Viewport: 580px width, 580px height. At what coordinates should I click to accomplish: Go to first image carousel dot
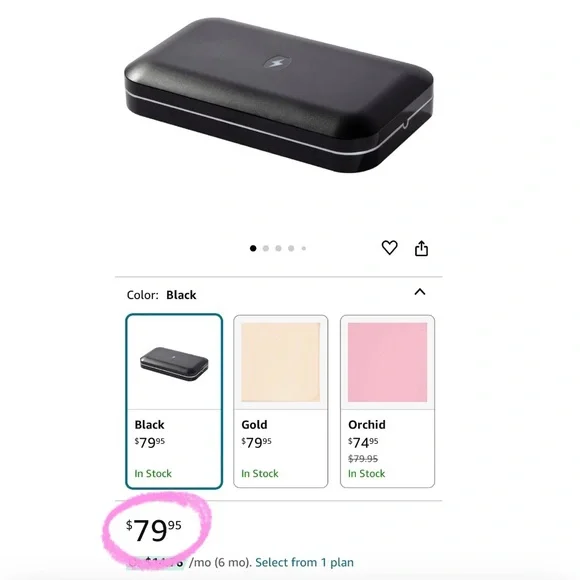tap(253, 248)
